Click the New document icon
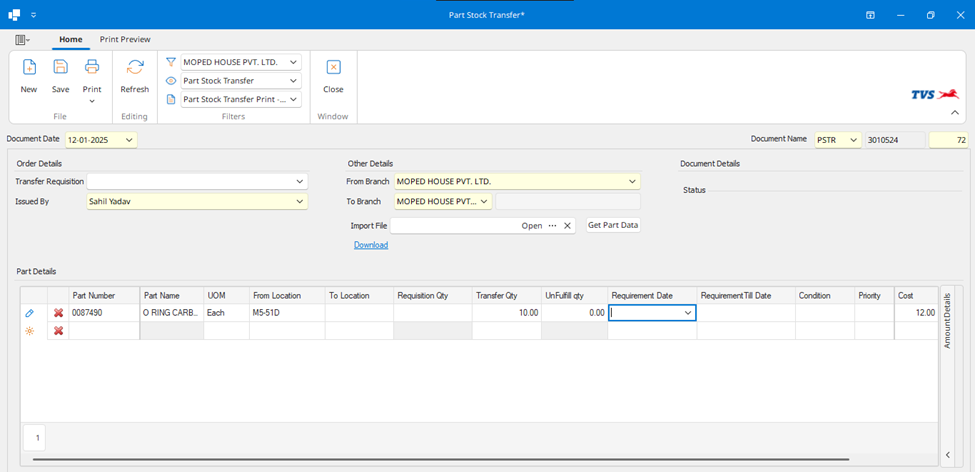 29,68
